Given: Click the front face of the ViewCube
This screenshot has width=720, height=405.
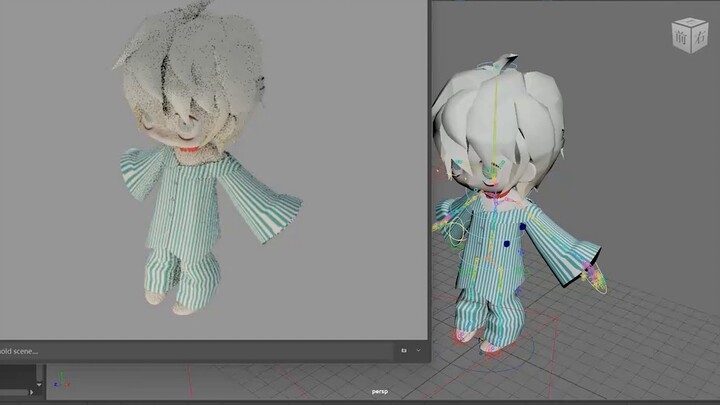Looking at the screenshot, I should coord(682,37).
